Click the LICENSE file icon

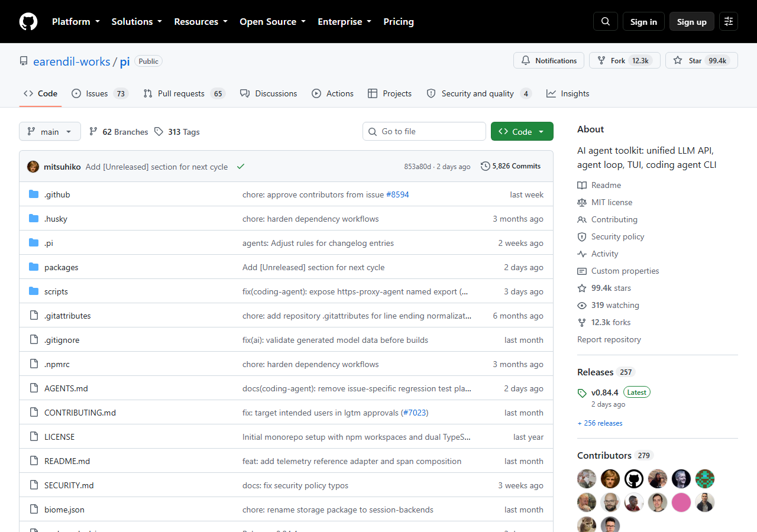[34, 437]
